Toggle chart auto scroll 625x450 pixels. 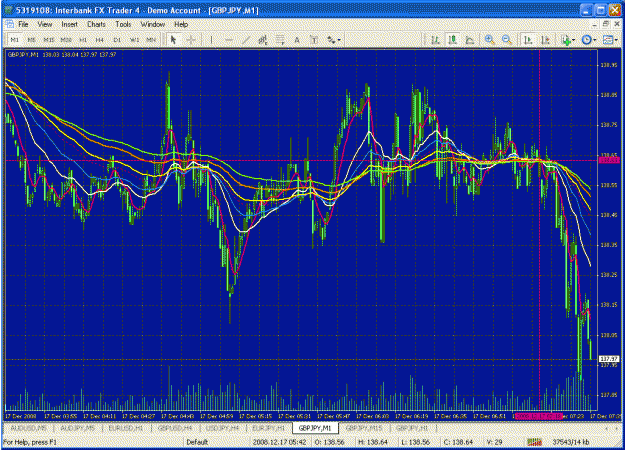click(x=528, y=39)
